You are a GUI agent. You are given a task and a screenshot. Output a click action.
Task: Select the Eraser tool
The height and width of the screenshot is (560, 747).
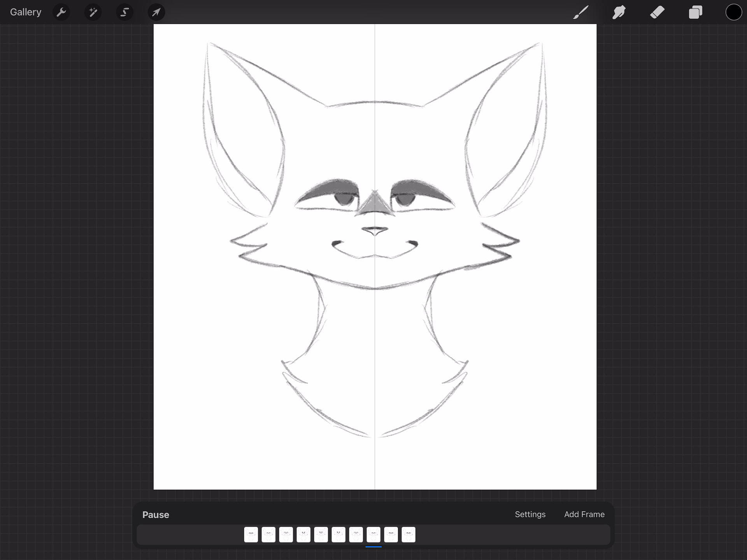pyautogui.click(x=657, y=12)
